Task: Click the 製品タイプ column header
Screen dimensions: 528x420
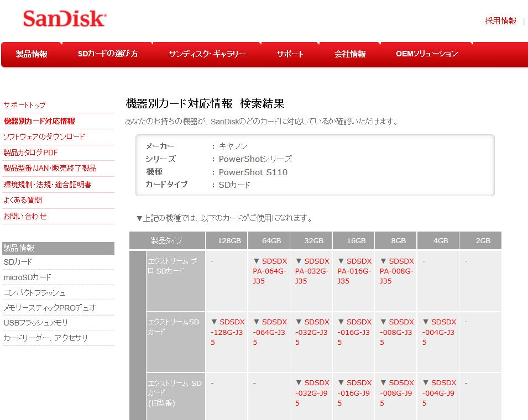Action: [167, 240]
